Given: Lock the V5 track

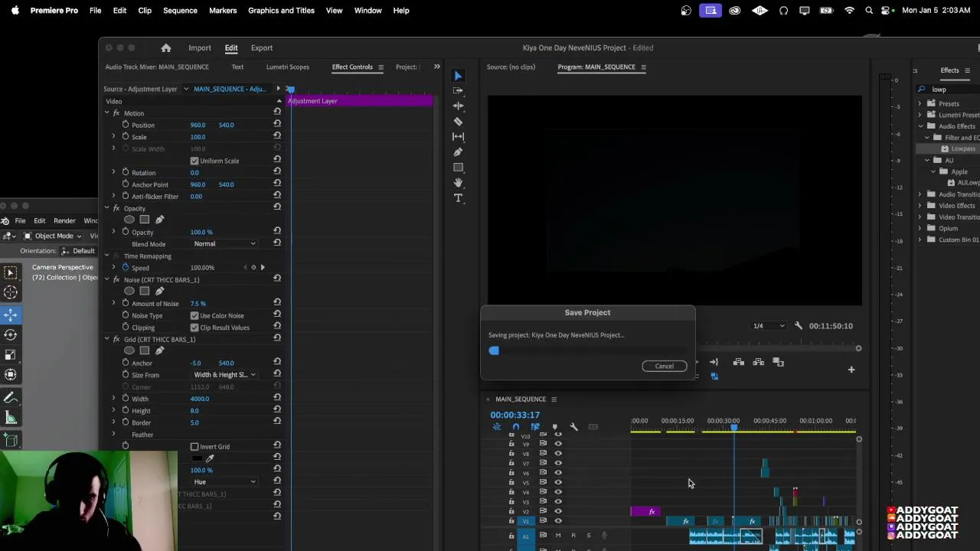Looking at the screenshot, I should (x=511, y=482).
